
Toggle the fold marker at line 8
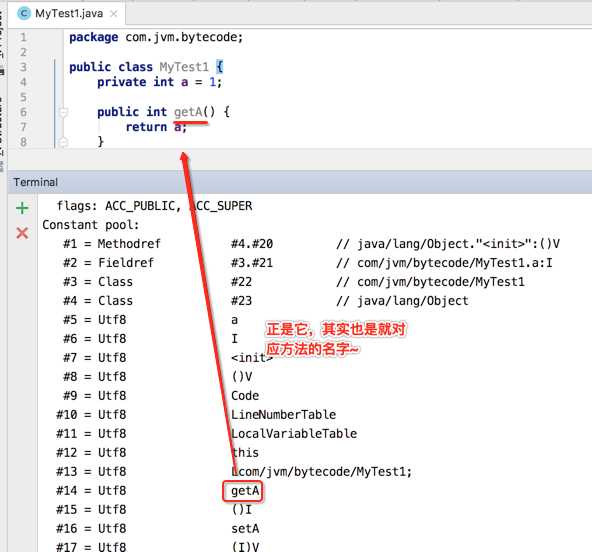point(63,142)
